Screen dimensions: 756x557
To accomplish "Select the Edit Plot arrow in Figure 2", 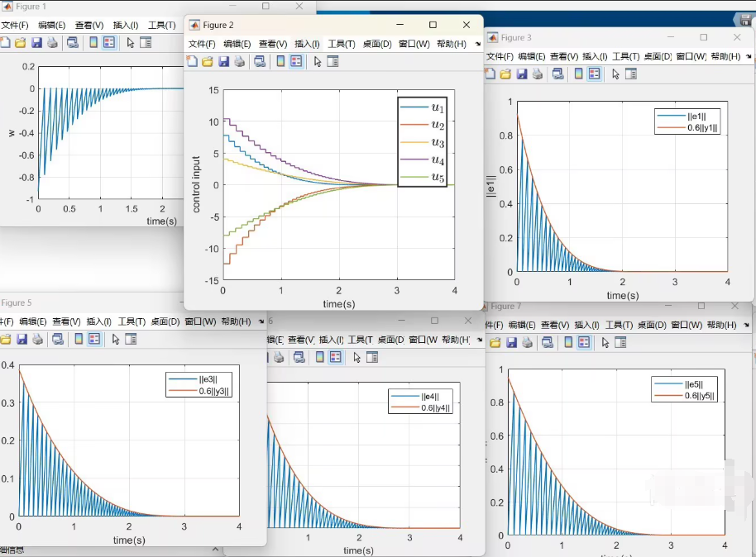I will [318, 62].
